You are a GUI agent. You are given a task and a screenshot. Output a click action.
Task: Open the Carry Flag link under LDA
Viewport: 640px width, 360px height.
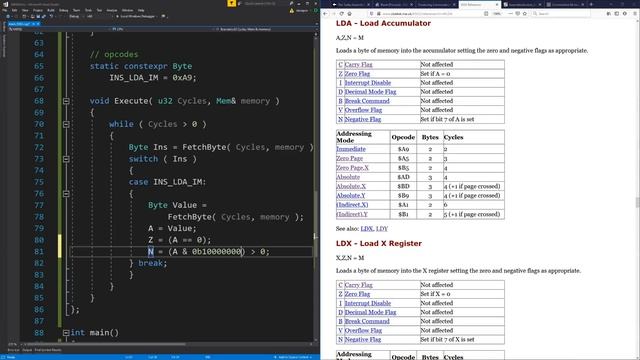coord(358,64)
